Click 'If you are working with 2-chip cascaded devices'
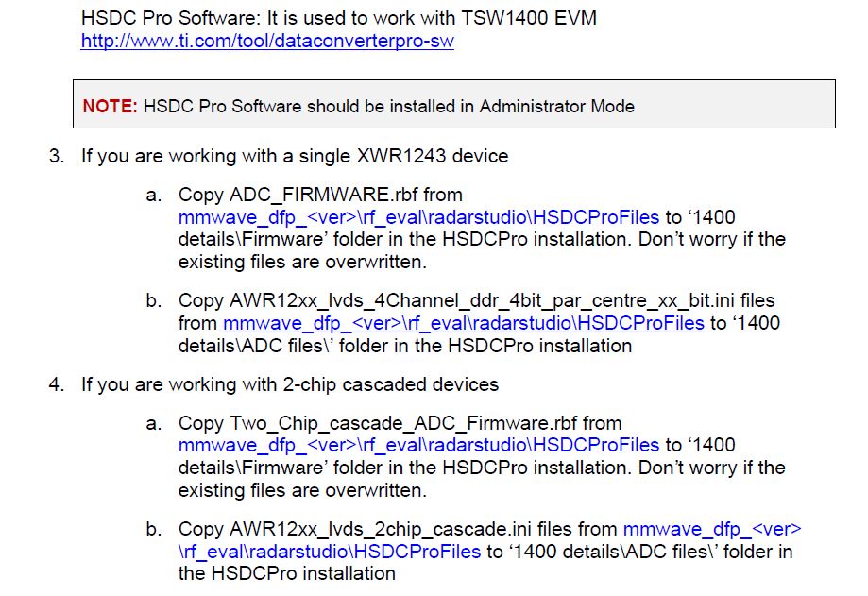 (290, 384)
